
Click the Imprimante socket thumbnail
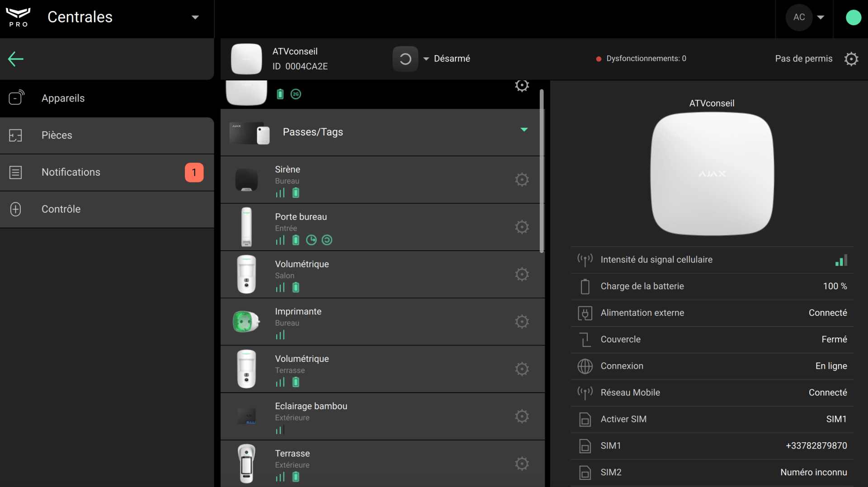pyautogui.click(x=246, y=322)
